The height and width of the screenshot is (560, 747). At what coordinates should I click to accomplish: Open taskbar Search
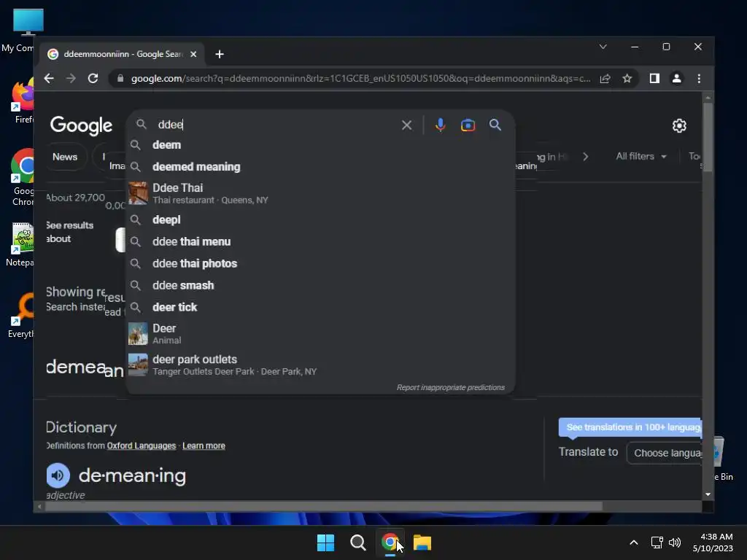[357, 542]
